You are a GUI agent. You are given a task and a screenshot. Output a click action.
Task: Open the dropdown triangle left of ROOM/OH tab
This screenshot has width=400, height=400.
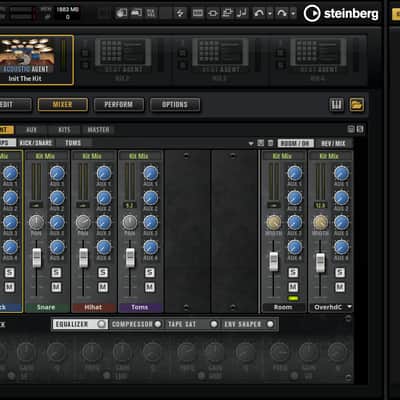point(251,143)
